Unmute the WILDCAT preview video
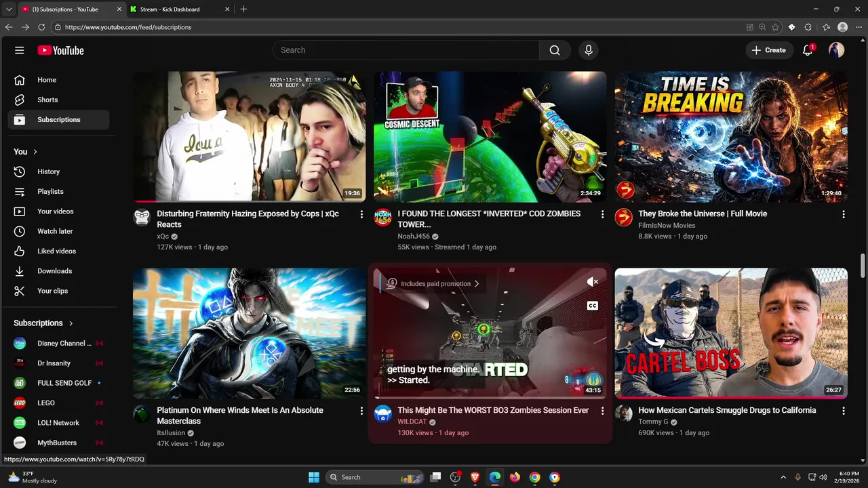This screenshot has height=488, width=868. coord(593,282)
